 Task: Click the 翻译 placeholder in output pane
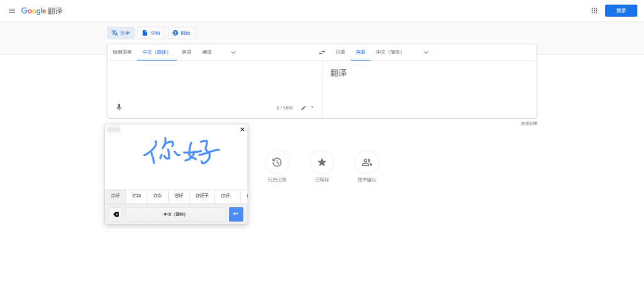(x=338, y=73)
